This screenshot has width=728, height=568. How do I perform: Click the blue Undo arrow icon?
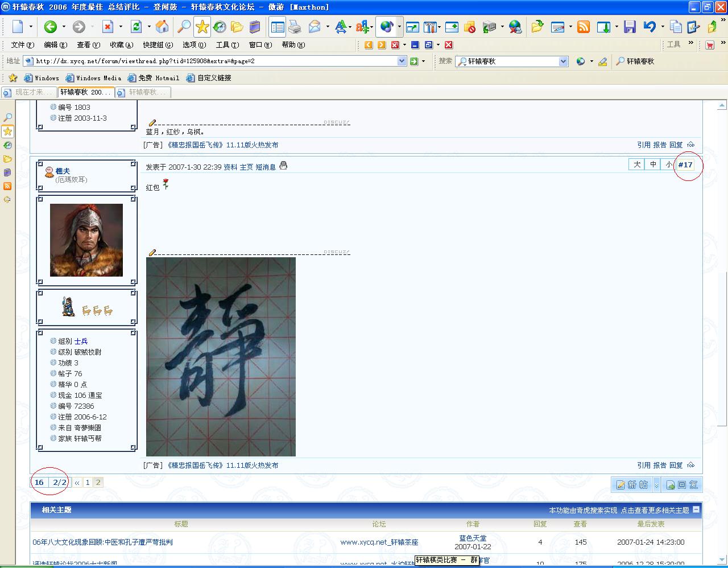(x=650, y=27)
